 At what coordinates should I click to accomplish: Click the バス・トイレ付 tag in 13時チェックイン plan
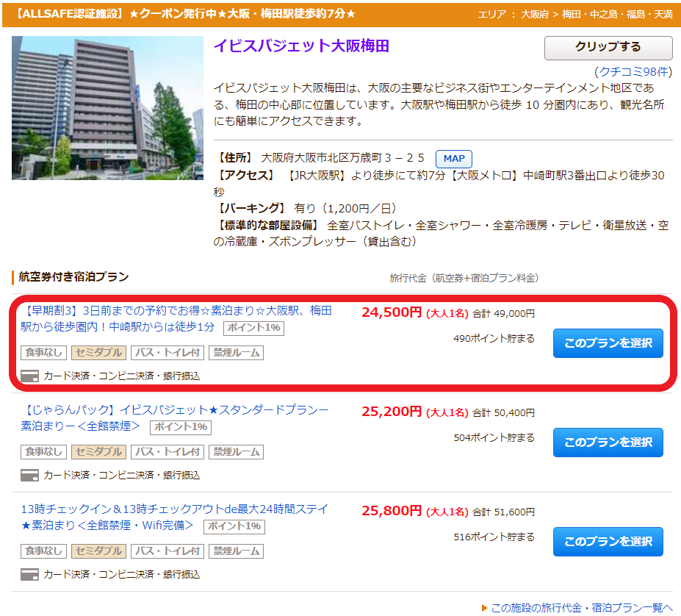pos(167,551)
